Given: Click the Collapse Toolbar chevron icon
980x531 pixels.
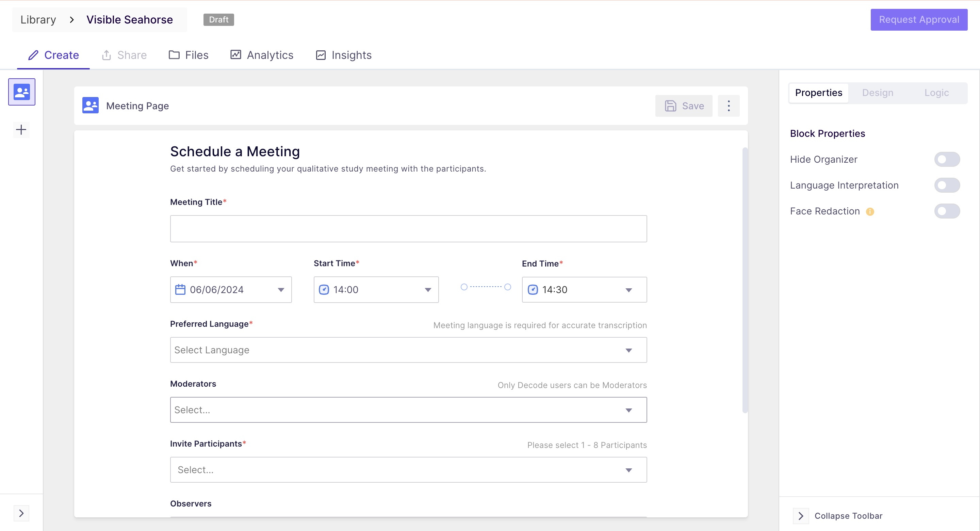Looking at the screenshot, I should (x=801, y=516).
